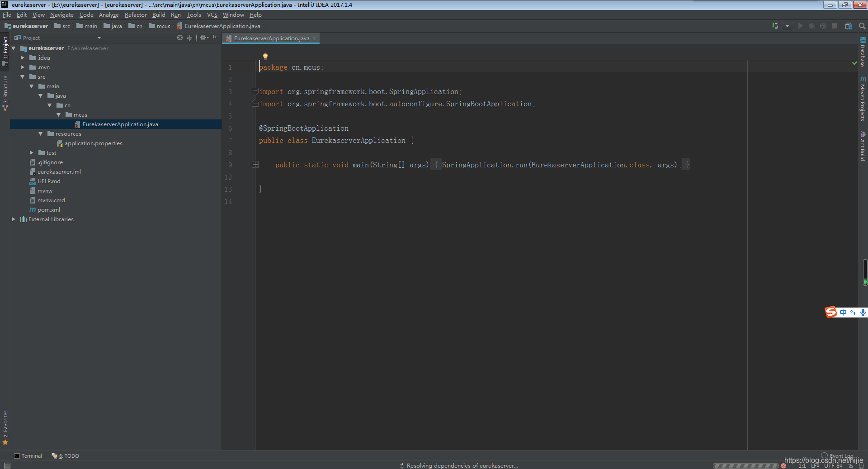The width and height of the screenshot is (868, 469).
Task: Expand the folded main method
Action: [x=255, y=165]
